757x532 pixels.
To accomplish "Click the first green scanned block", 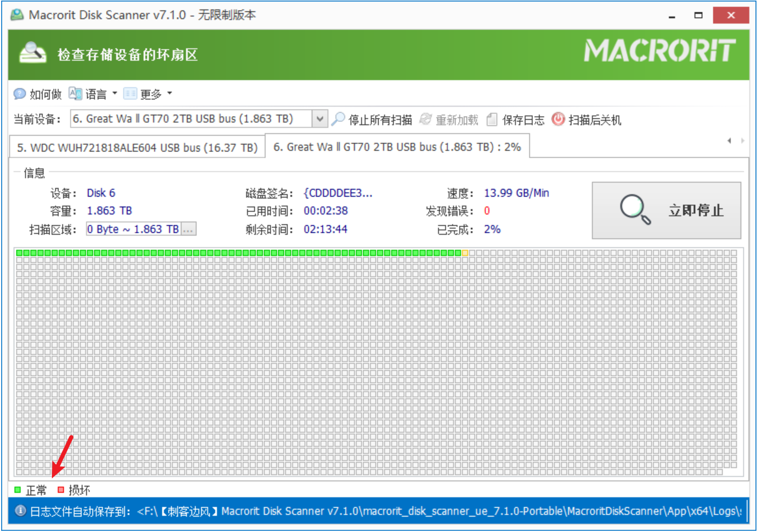I will (x=19, y=253).
